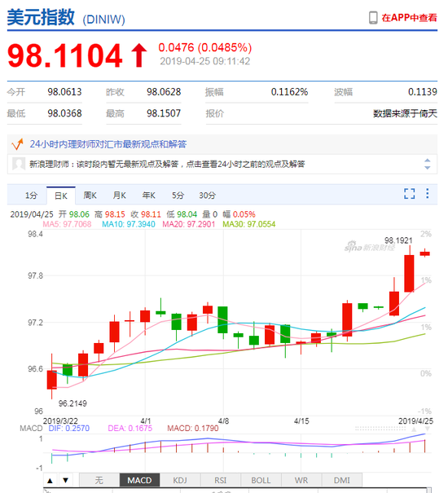The width and height of the screenshot is (448, 493).
Task: Click the 4/15 date marker on the axis
Action: 301,421
